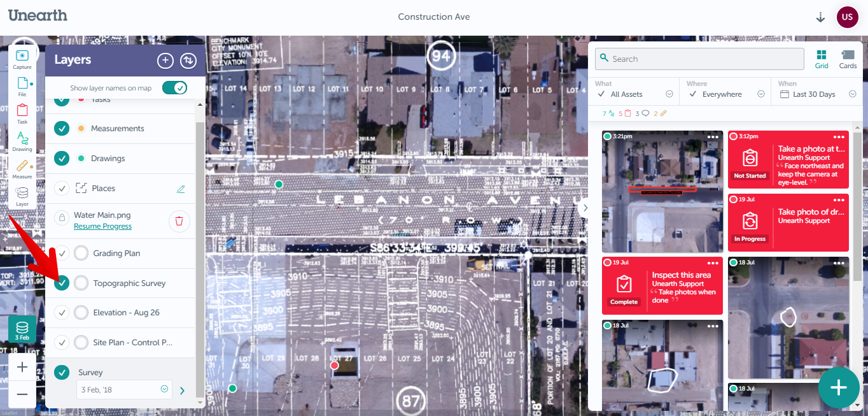The height and width of the screenshot is (416, 868).
Task: Click the 3 Feb survey date button
Action: [22, 329]
